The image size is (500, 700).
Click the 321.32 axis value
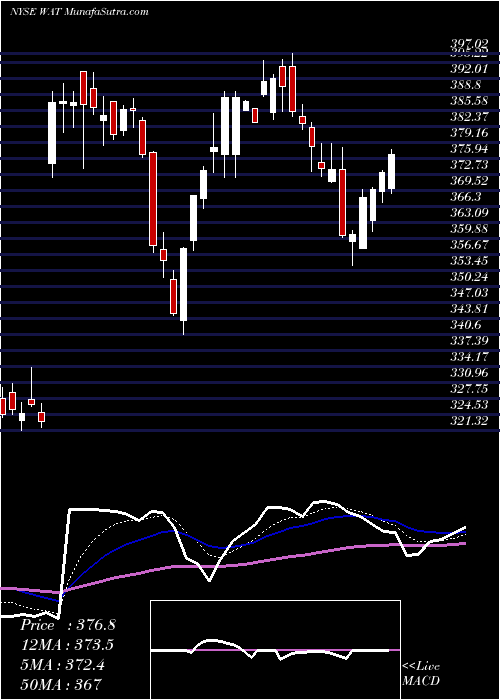(x=467, y=421)
